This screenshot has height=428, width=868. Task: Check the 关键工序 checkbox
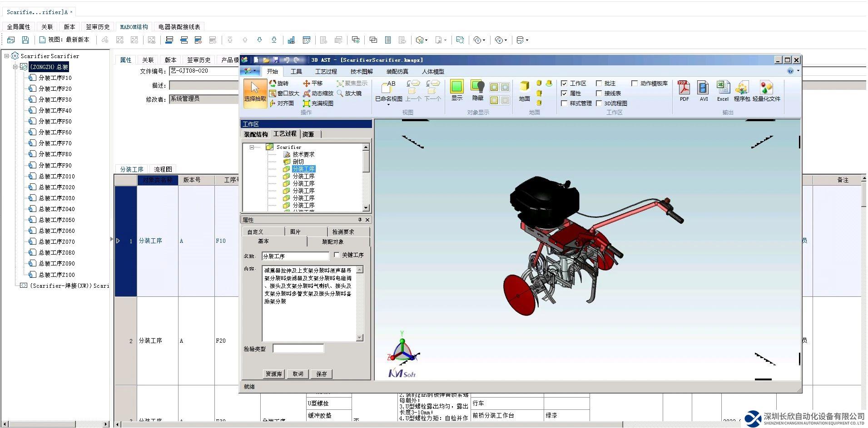(337, 255)
